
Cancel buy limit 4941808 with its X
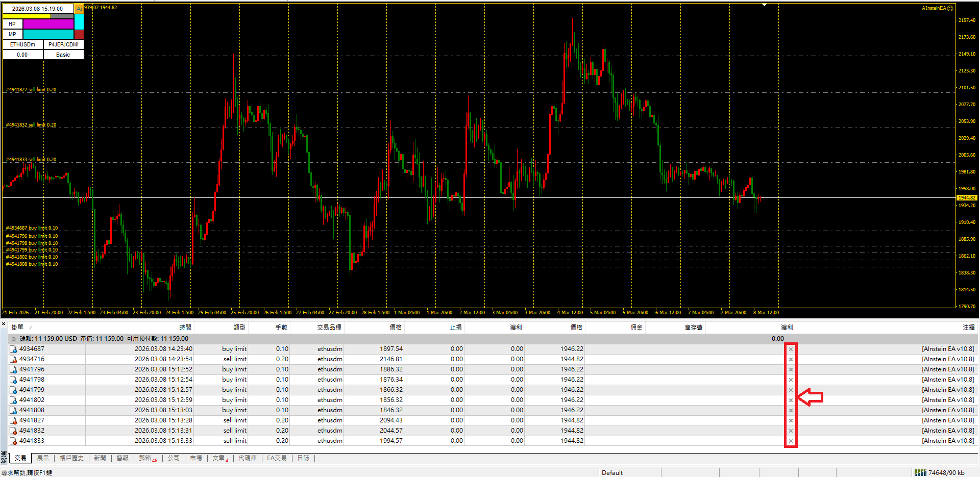pyautogui.click(x=791, y=410)
